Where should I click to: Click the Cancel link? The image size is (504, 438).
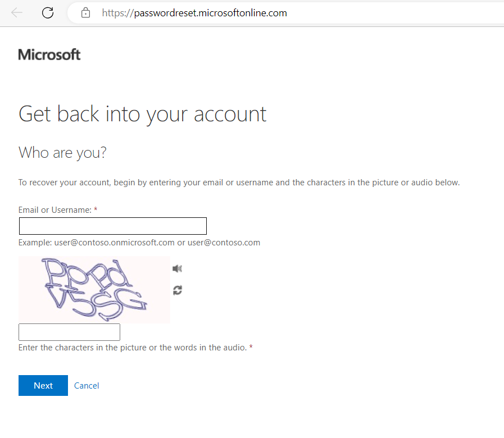(x=87, y=386)
